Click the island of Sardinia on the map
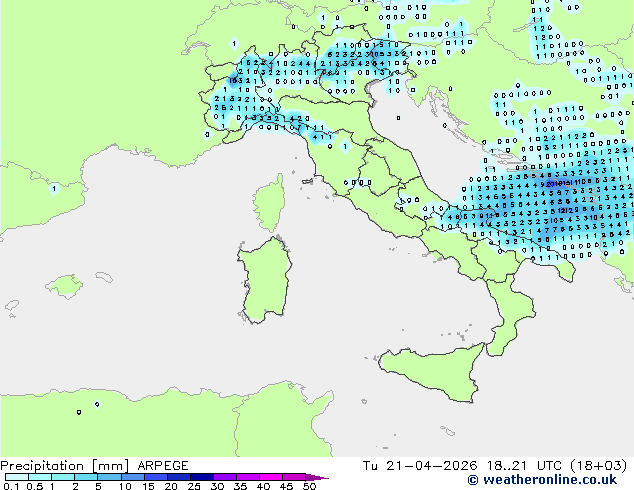634x490 pixels. [x=265, y=281]
